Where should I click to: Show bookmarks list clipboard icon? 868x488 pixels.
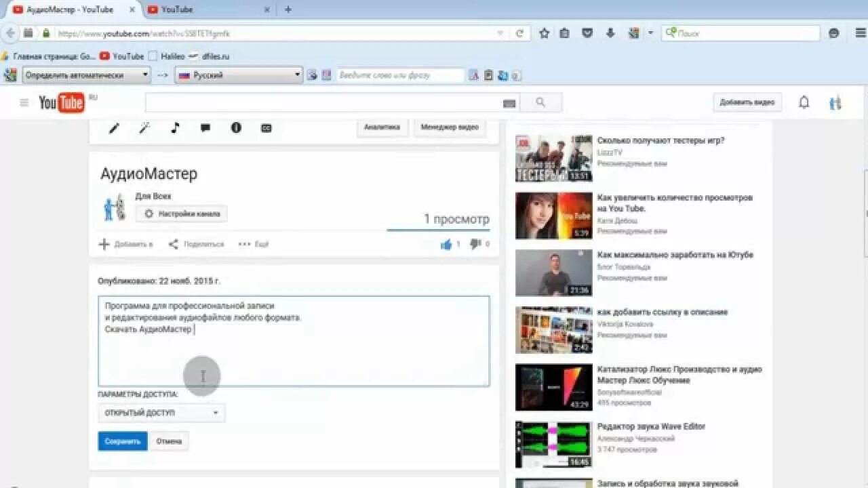pyautogui.click(x=564, y=33)
